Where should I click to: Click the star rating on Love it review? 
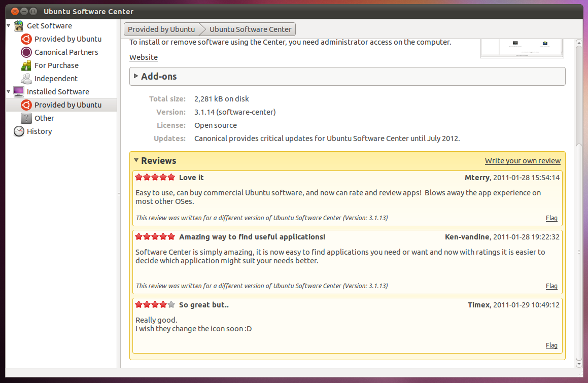[x=155, y=177]
